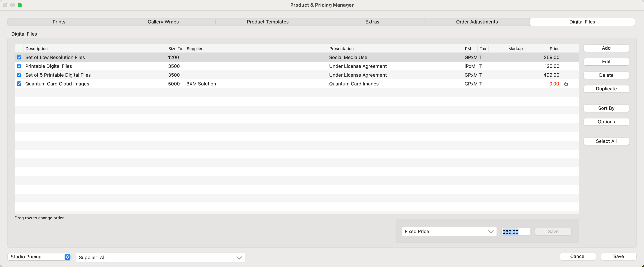
Task: Click the Add button
Action: coord(606,48)
